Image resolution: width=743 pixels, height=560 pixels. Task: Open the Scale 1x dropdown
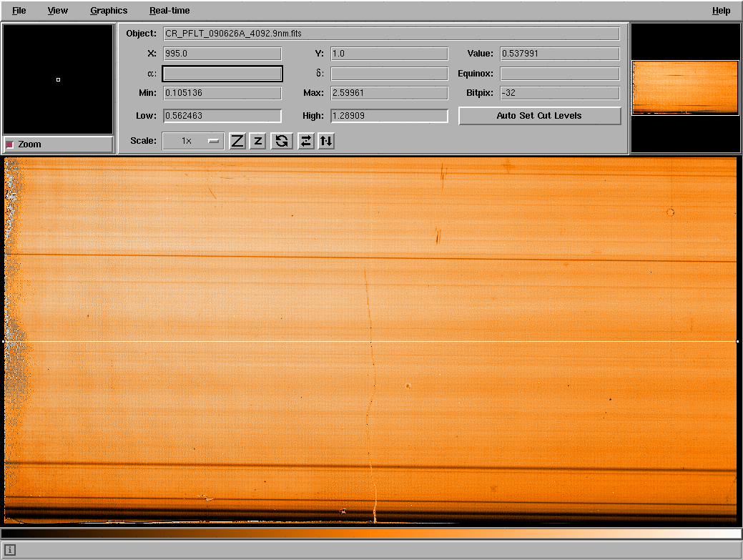193,141
